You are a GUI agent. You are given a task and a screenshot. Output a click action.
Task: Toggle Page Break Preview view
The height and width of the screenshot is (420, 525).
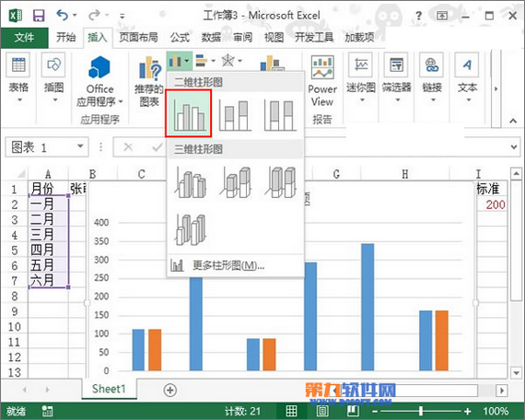pyautogui.click(x=353, y=411)
